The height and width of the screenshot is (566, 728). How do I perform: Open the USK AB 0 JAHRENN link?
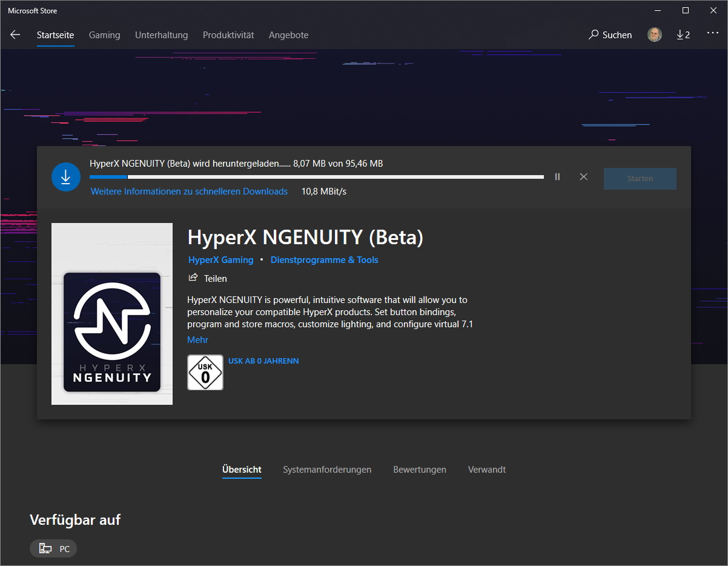(263, 361)
